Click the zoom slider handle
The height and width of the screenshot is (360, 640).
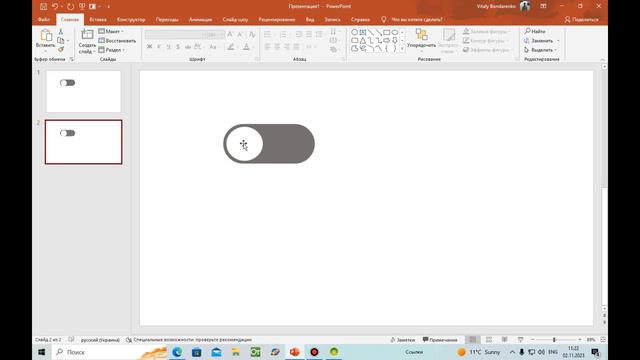tap(554, 340)
